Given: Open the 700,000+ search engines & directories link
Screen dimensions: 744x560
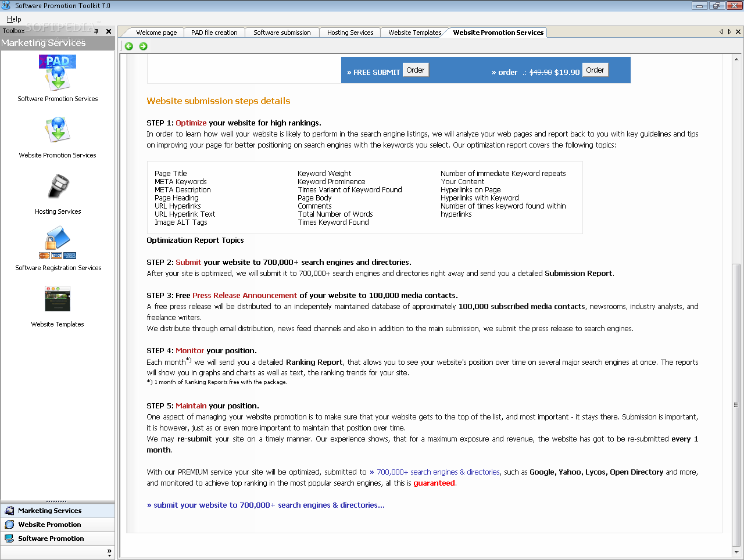Looking at the screenshot, I should coord(435,472).
